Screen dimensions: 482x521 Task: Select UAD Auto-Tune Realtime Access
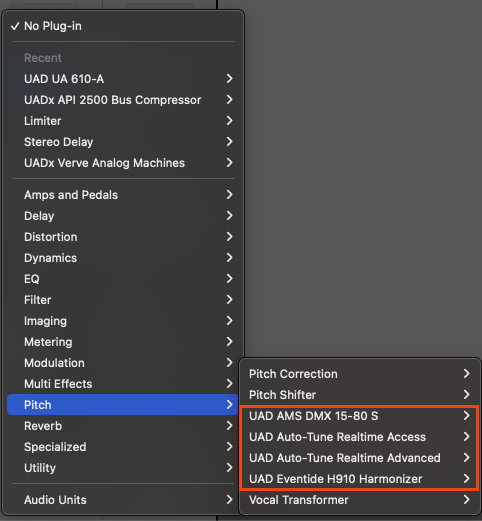click(360, 437)
